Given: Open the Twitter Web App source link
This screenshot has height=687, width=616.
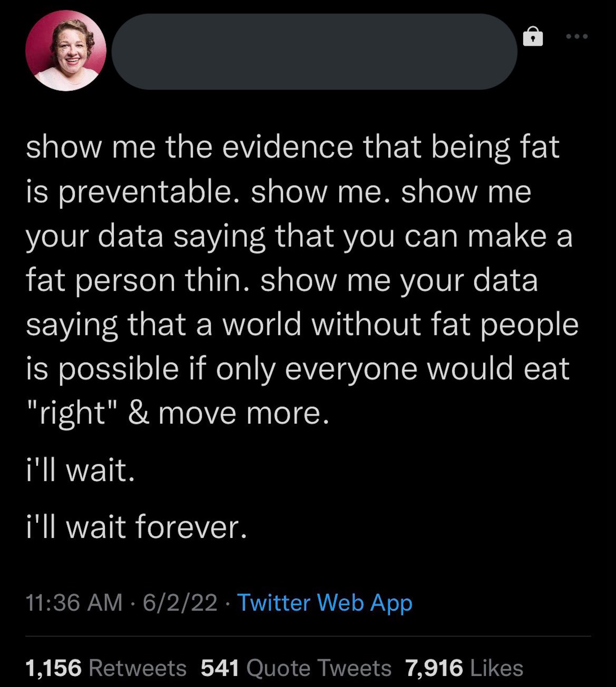Looking at the screenshot, I should [x=325, y=603].
